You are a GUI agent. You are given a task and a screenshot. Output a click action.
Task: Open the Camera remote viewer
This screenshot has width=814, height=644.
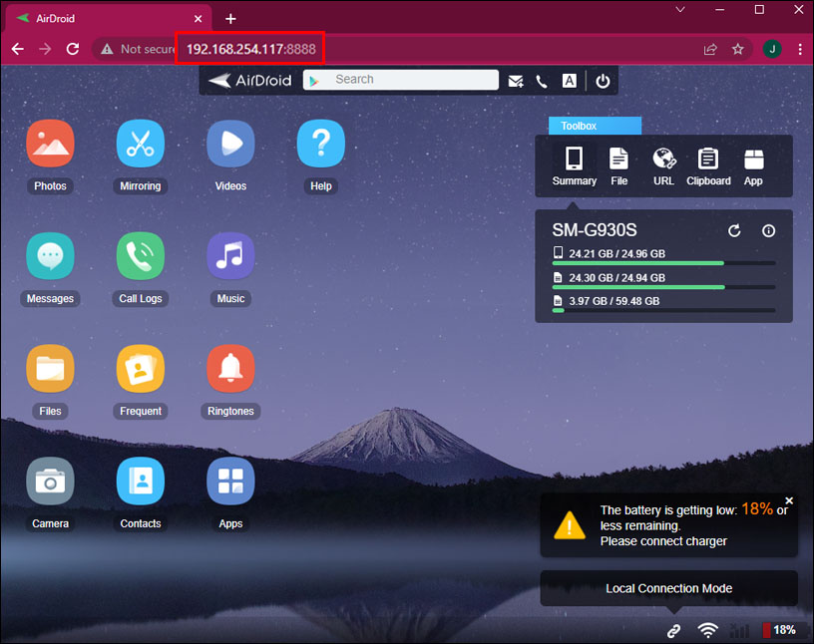coord(50,481)
